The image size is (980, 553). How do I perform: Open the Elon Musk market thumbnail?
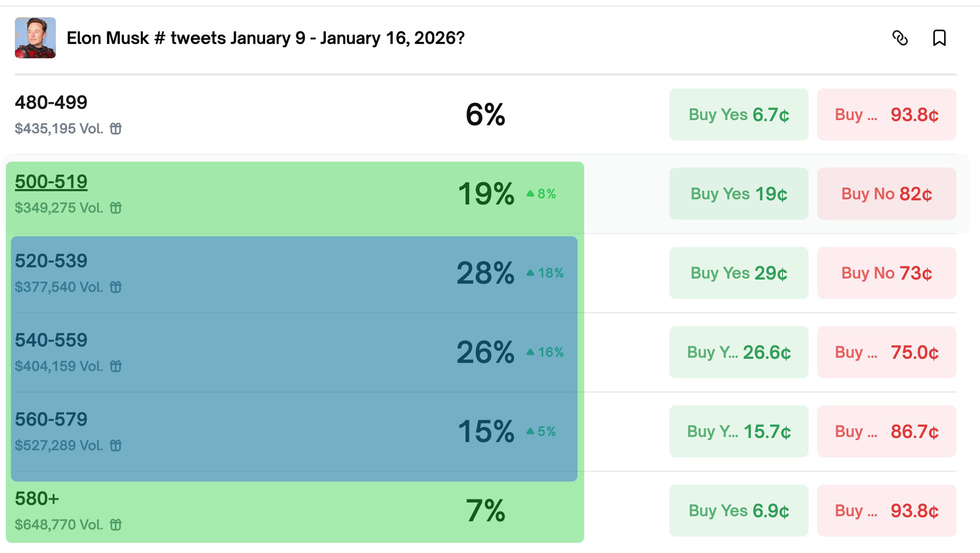pyautogui.click(x=35, y=38)
